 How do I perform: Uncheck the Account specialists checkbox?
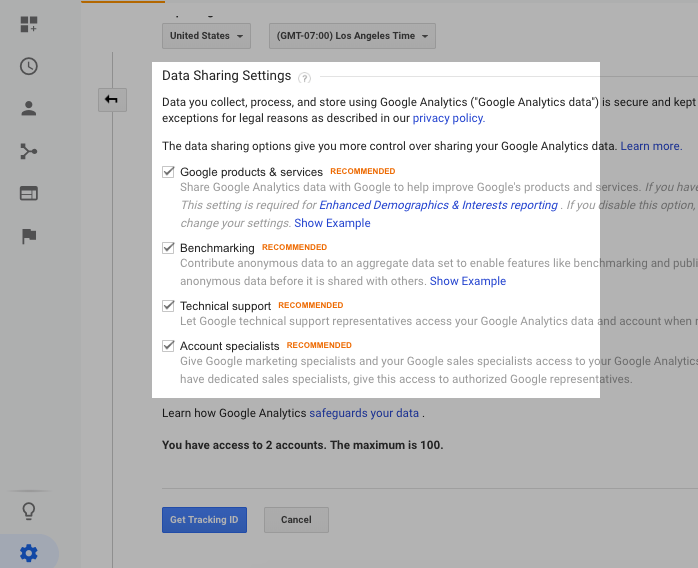[168, 345]
